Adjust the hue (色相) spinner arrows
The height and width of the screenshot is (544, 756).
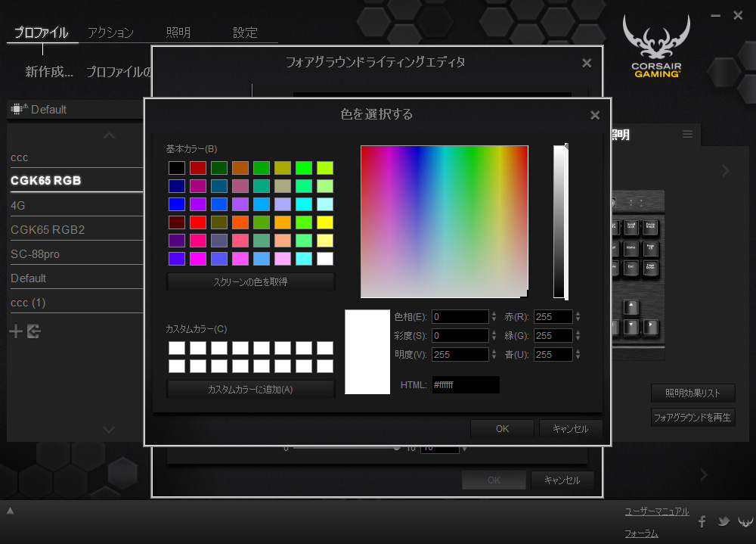pyautogui.click(x=494, y=317)
